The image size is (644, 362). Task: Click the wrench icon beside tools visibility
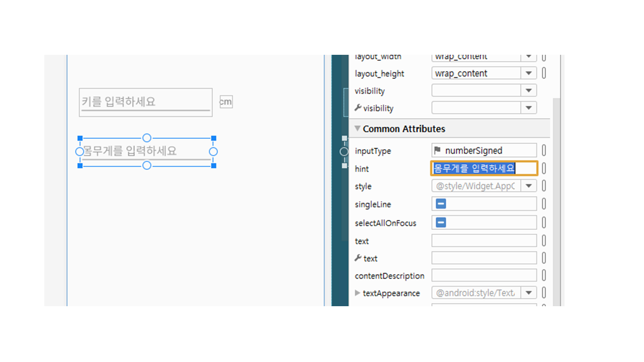click(358, 108)
